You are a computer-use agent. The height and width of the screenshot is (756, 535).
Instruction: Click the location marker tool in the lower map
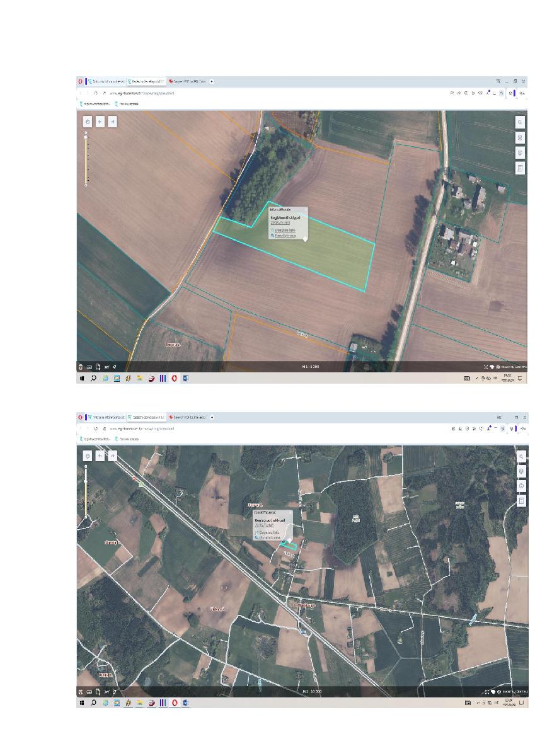[x=521, y=486]
